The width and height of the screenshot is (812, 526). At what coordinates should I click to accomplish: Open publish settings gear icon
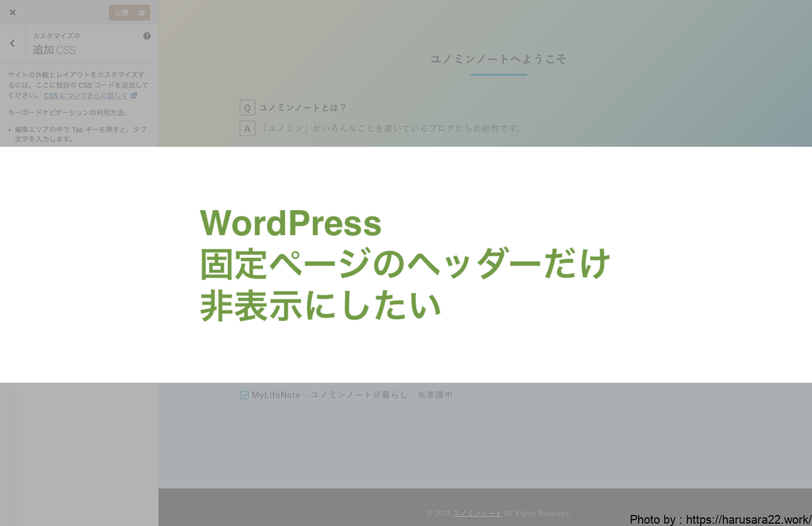142,13
